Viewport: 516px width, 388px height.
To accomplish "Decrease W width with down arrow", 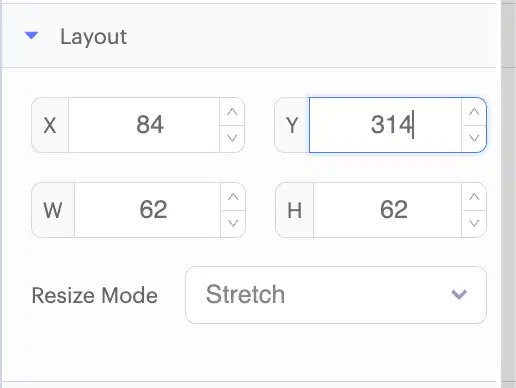I will (233, 223).
